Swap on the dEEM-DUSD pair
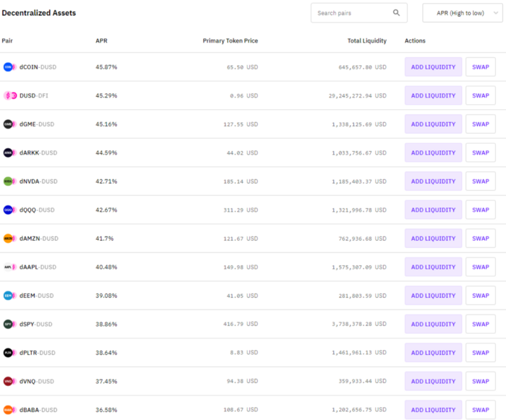This screenshot has height=420, width=506. [x=481, y=296]
